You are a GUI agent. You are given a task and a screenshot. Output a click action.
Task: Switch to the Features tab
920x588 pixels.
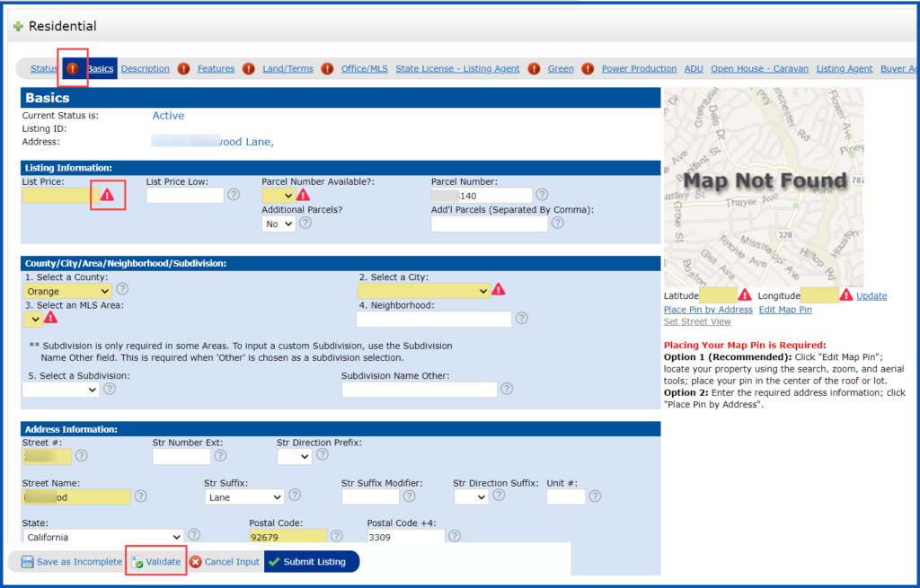[x=216, y=68]
